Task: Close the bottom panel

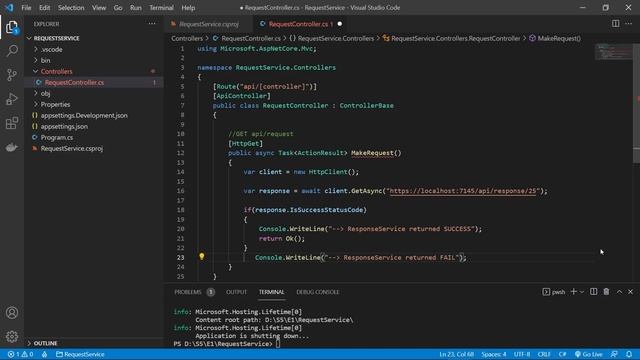Action: [x=631, y=291]
